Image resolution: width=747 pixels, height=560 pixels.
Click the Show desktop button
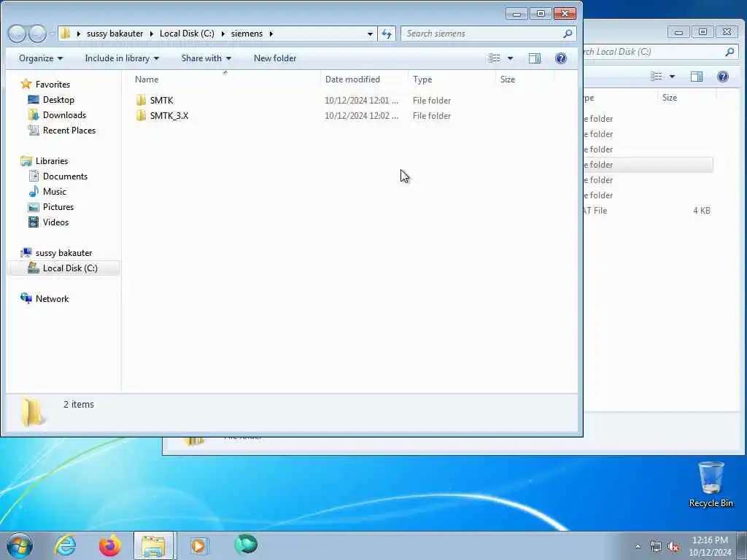tap(742, 546)
